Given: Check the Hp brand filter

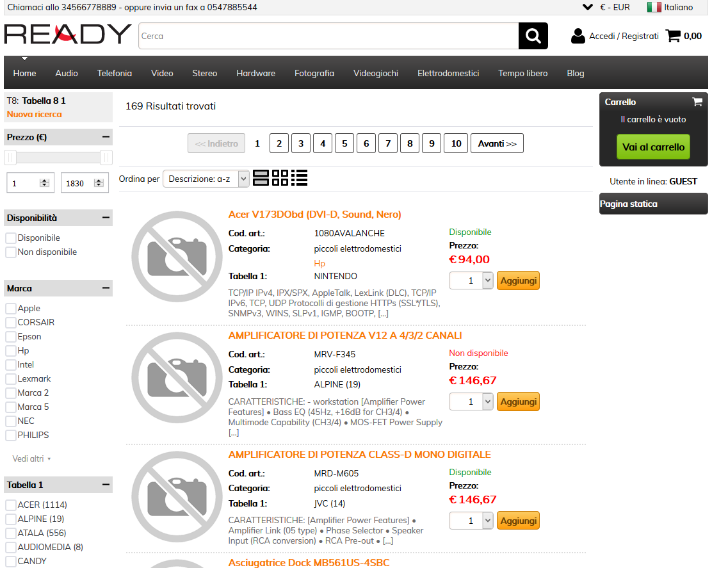Looking at the screenshot, I should tap(11, 351).
